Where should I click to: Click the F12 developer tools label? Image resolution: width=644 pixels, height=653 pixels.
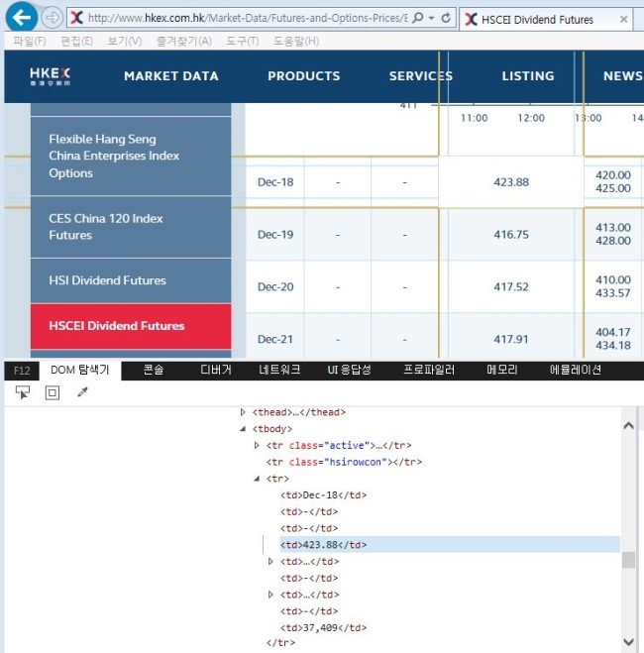click(x=22, y=371)
